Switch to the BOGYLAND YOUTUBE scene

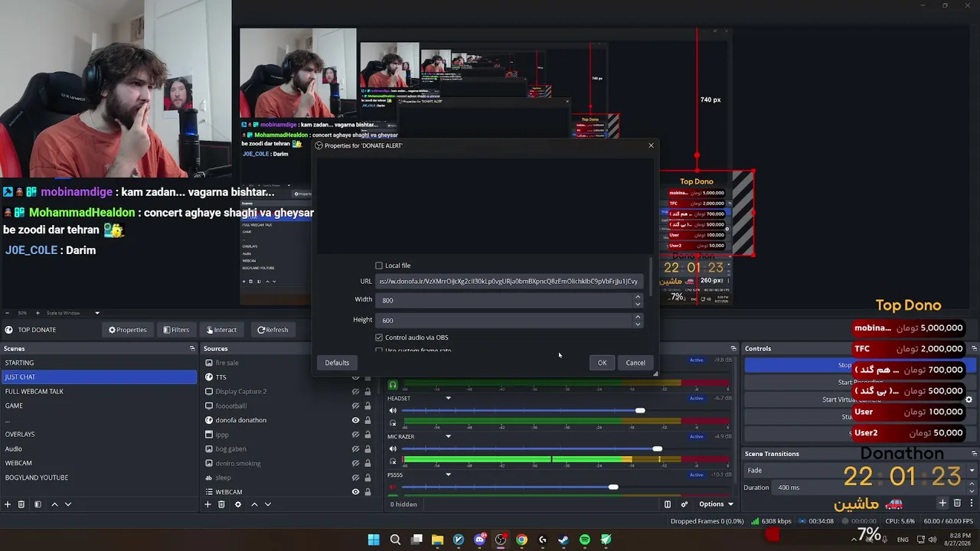click(99, 478)
